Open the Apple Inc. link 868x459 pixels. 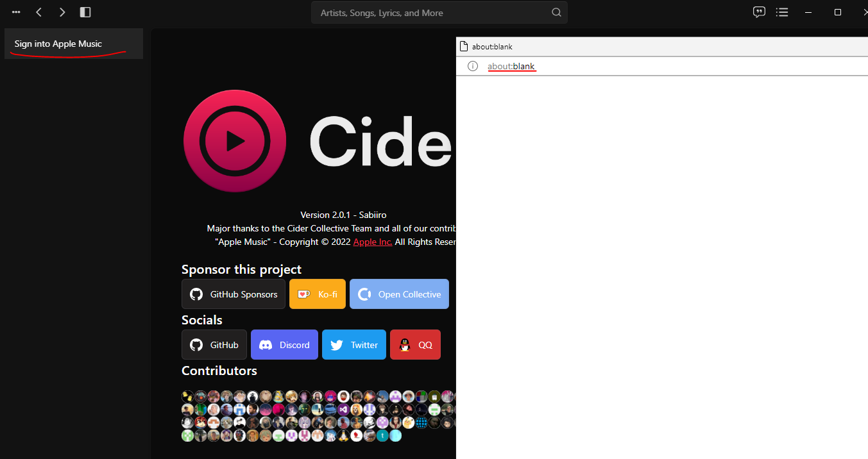point(372,242)
